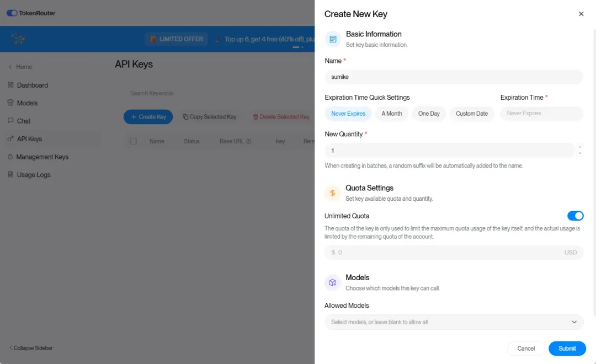Click the Quota Settings dollar icon

pos(333,193)
